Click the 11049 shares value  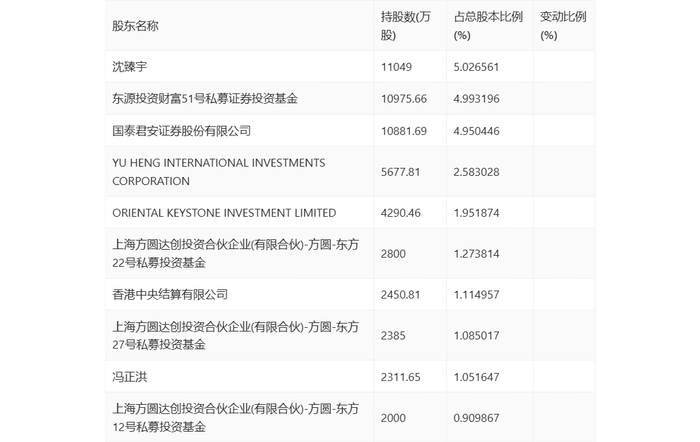tap(397, 67)
